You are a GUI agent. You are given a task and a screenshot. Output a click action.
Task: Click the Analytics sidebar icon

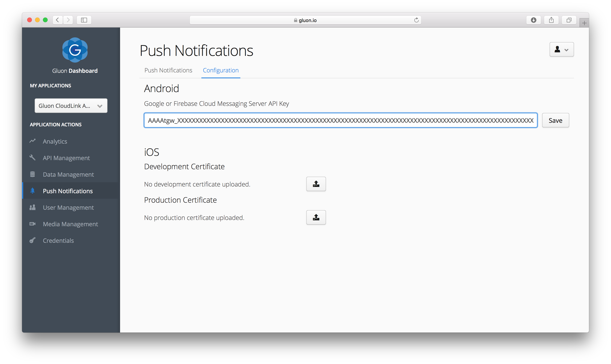[x=34, y=141]
